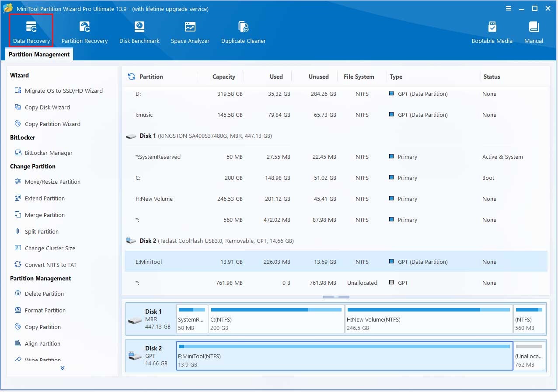Screen dimensions: 558x392
Task: Select the D: partition row
Action: click(336, 94)
